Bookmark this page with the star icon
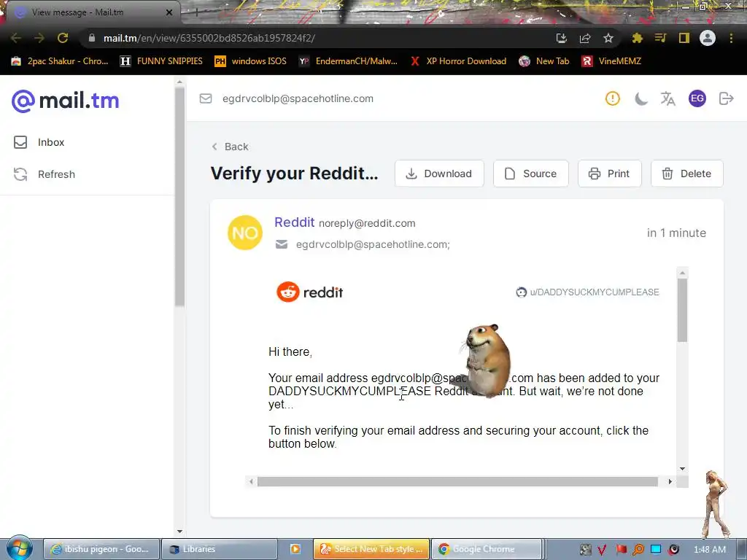This screenshot has width=747, height=560. [608, 38]
